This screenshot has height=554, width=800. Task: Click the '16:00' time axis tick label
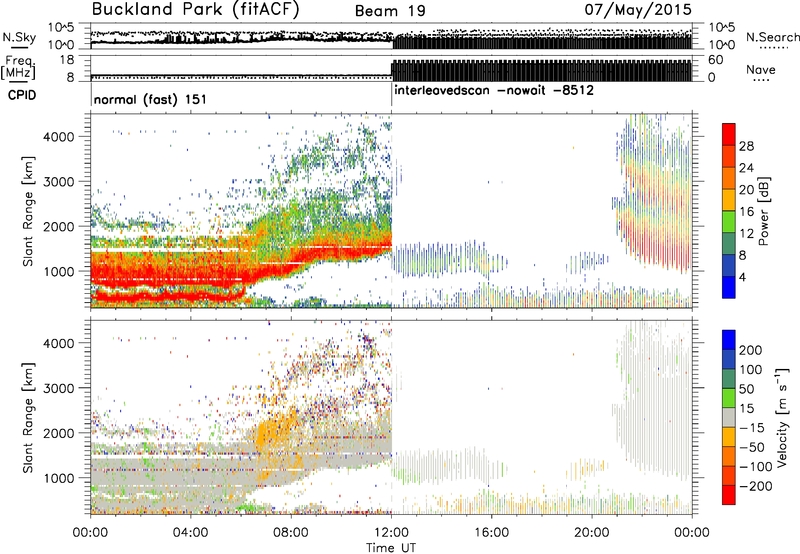491,533
